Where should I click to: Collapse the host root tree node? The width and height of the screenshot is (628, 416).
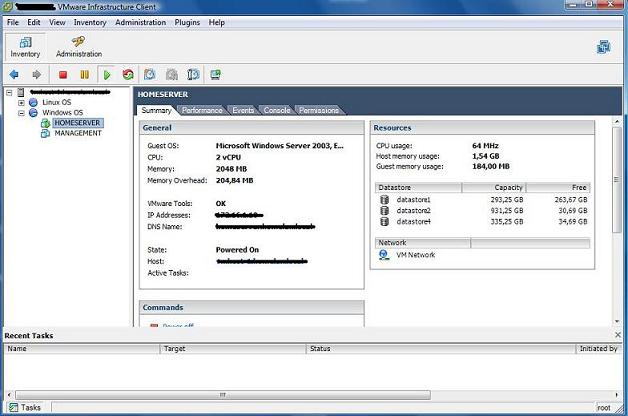coord(9,92)
